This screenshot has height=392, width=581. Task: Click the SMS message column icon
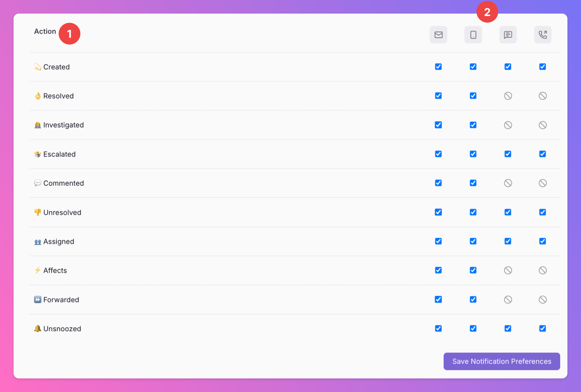coord(508,35)
